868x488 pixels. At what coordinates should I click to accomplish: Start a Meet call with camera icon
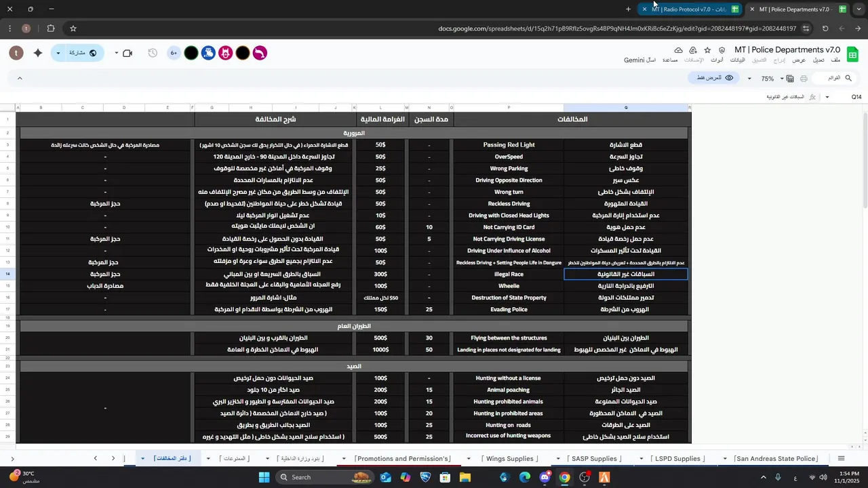coord(127,53)
